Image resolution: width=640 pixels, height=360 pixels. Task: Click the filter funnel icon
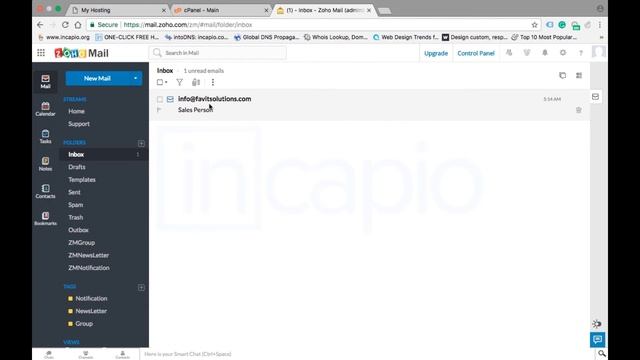[x=179, y=82]
